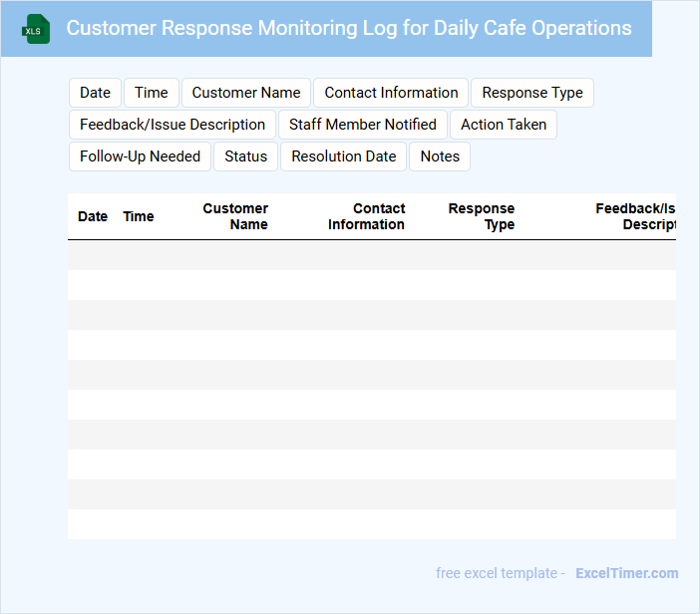This screenshot has height=614, width=700.
Task: Click the Contact Information table column header
Action: click(x=367, y=216)
